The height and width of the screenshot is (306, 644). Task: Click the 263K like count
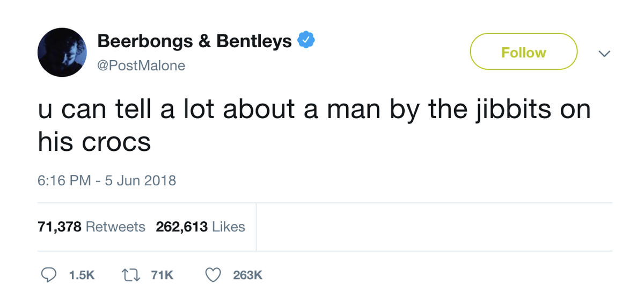(x=247, y=276)
